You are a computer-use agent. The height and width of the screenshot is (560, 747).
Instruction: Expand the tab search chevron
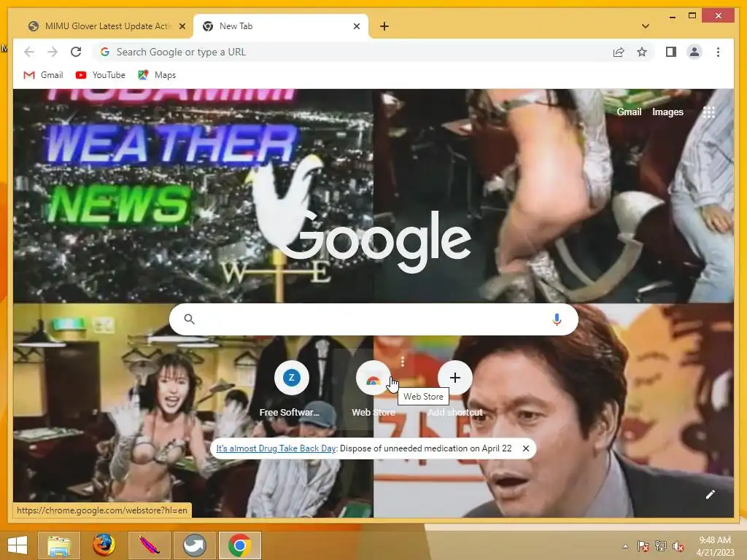click(x=646, y=26)
